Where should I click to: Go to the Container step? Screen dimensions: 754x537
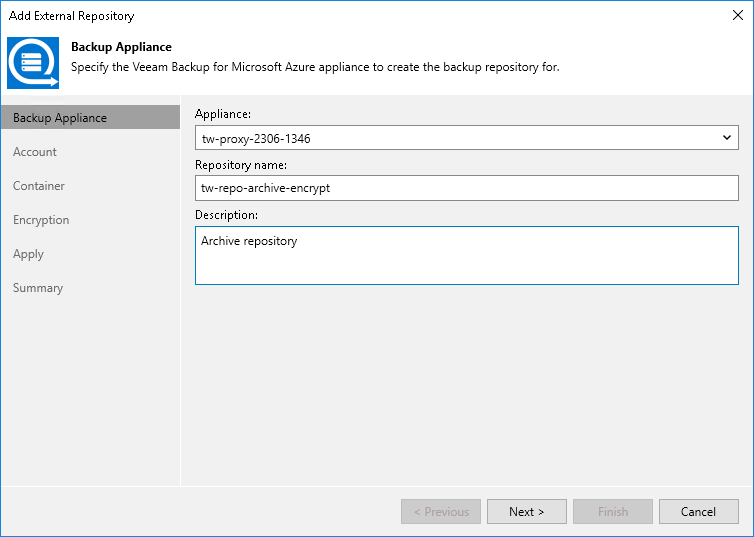coord(38,186)
